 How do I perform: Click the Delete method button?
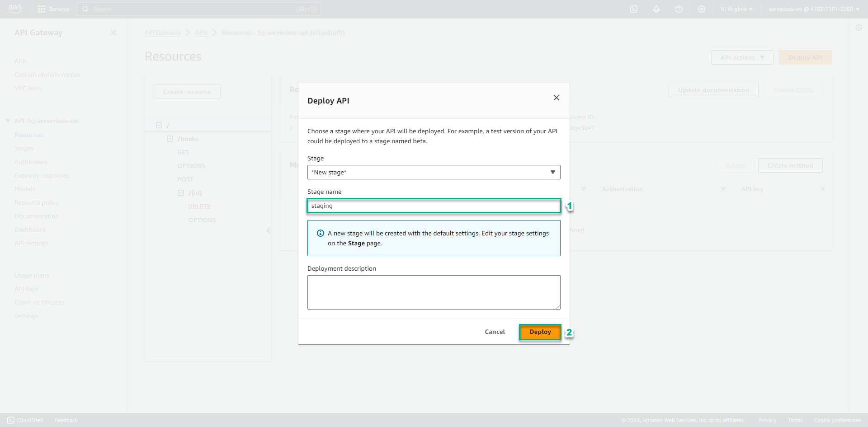point(735,165)
